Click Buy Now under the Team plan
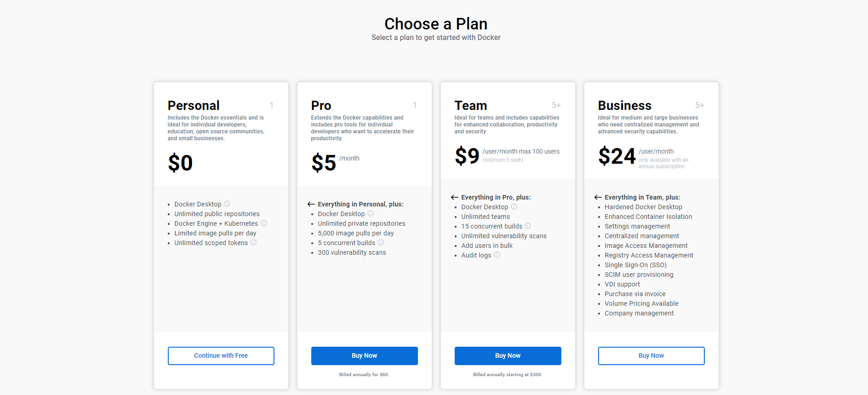This screenshot has height=395, width=868. click(x=508, y=355)
